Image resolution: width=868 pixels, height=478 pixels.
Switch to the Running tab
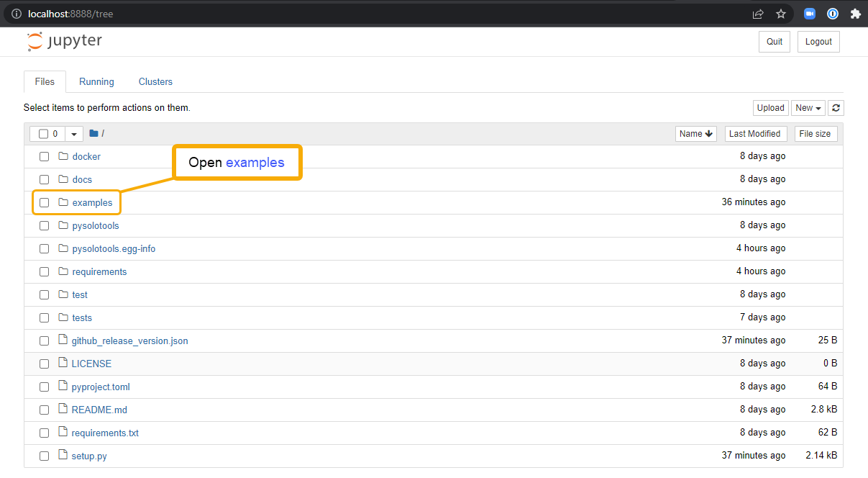(96, 82)
